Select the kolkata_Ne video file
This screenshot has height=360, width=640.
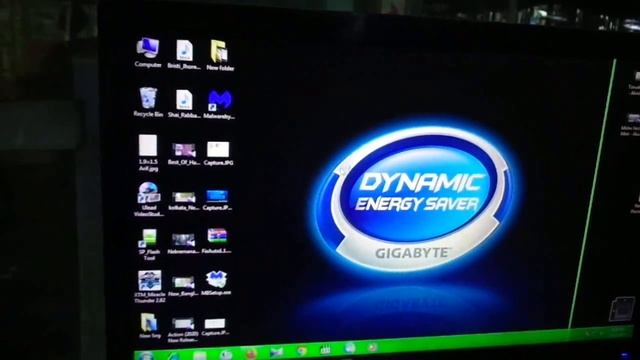coord(184,200)
